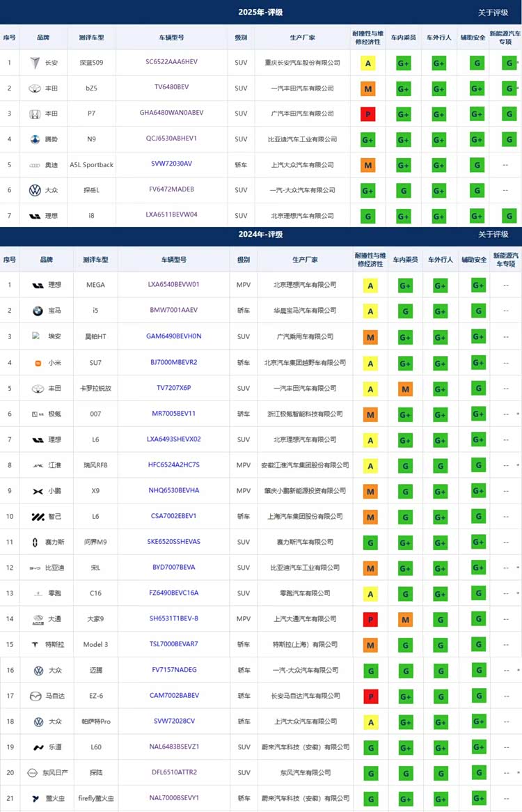Click the orange M 车内乘员 rating for 卡罗拉锐放
This screenshot has height=812, width=522.
(x=405, y=389)
